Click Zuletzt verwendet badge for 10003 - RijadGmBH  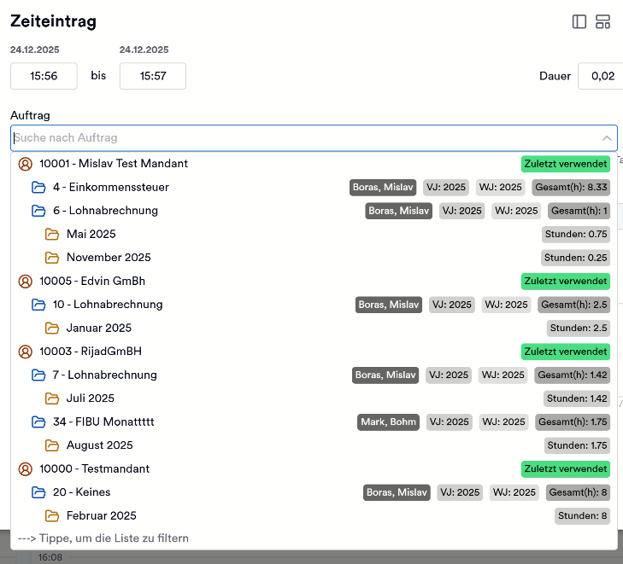tap(565, 352)
